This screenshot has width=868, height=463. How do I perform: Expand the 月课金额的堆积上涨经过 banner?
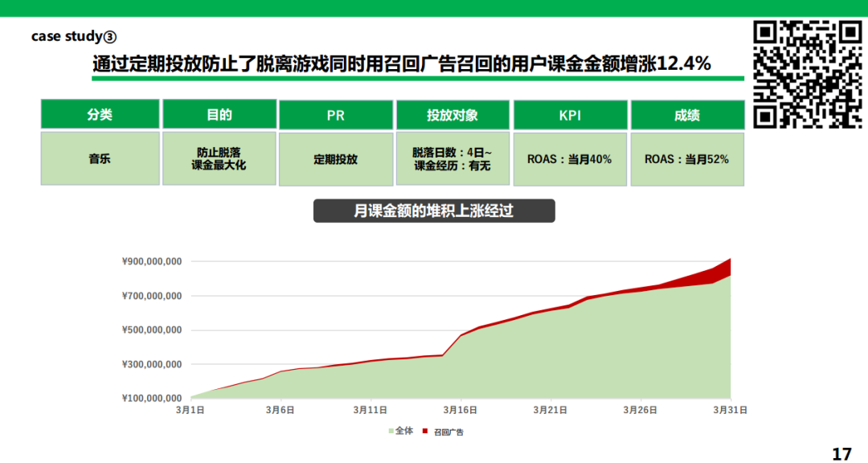(434, 211)
